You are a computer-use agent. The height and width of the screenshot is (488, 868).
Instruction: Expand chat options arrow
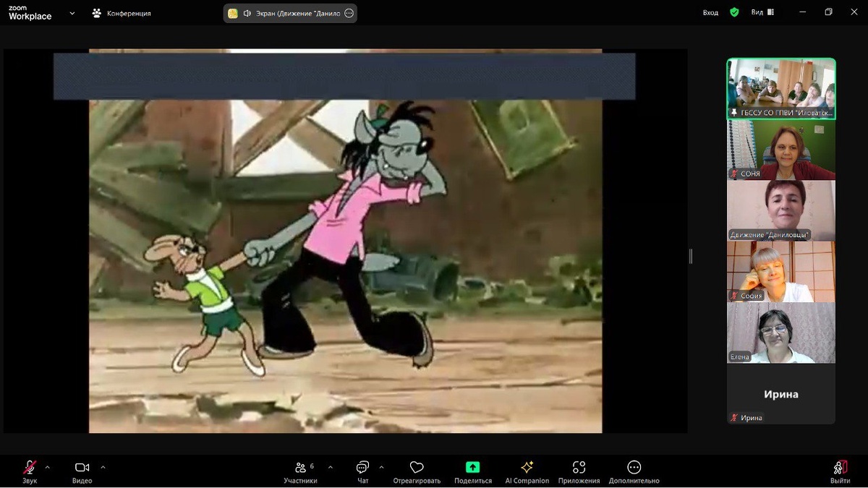381,467
